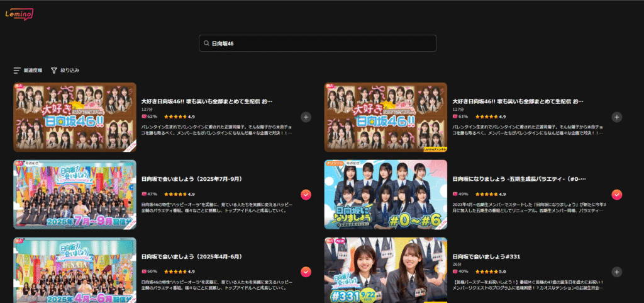Click the sort order icon
Screen dimensions: 644x303
point(17,71)
